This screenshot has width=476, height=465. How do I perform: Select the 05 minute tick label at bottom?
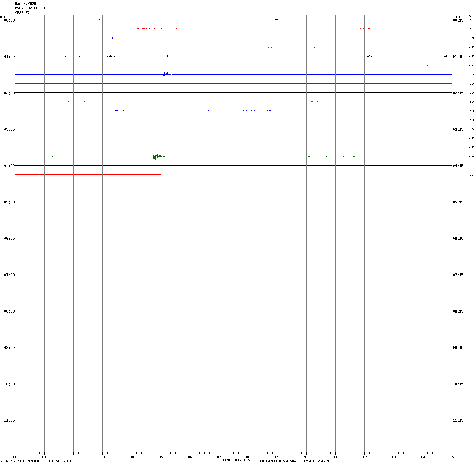coord(161,457)
